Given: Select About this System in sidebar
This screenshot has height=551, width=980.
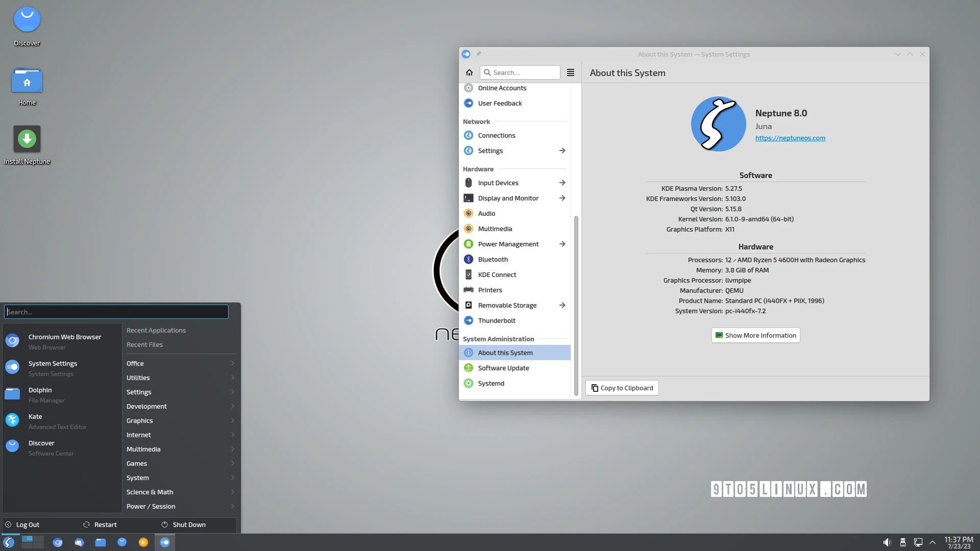Looking at the screenshot, I should pos(504,353).
